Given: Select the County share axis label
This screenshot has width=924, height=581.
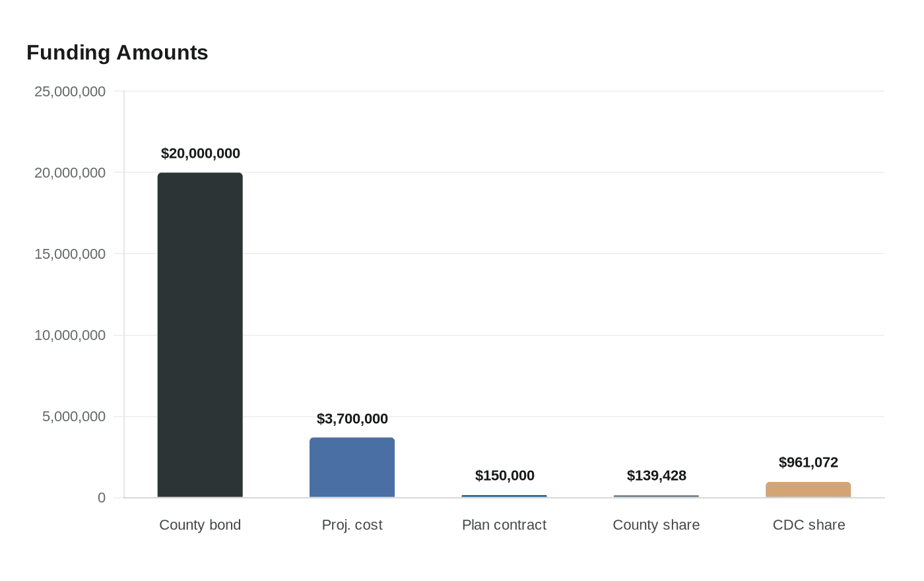Looking at the screenshot, I should (656, 525).
